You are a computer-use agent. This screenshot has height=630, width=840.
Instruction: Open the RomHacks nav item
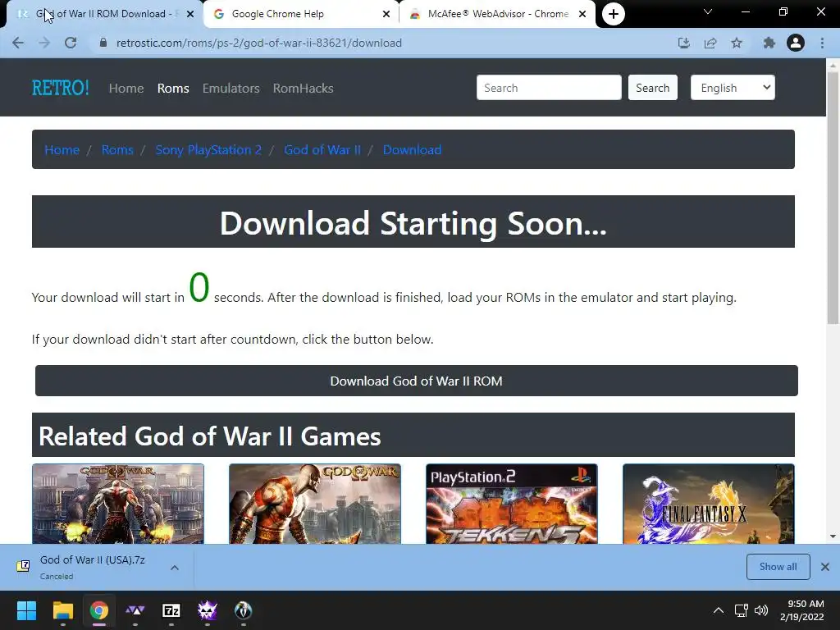[x=304, y=88]
